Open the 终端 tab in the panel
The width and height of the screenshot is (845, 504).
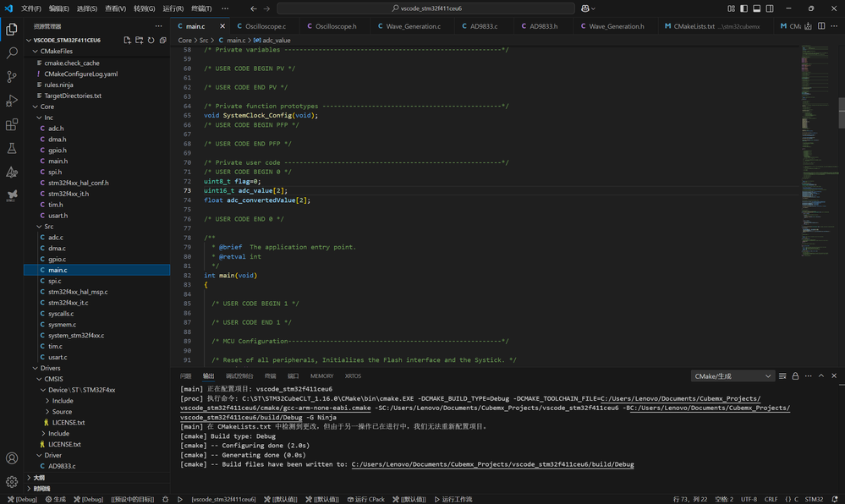click(270, 376)
